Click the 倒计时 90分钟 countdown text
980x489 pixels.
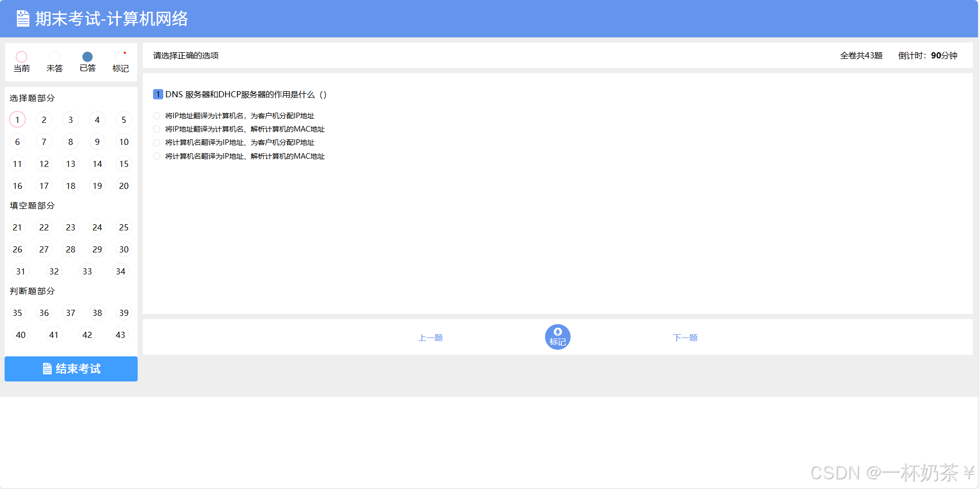[928, 55]
